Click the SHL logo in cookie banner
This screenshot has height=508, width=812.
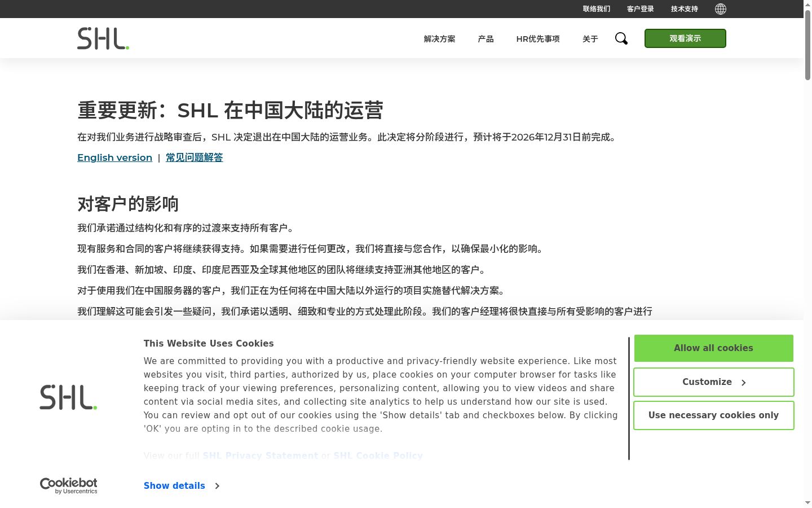68,397
